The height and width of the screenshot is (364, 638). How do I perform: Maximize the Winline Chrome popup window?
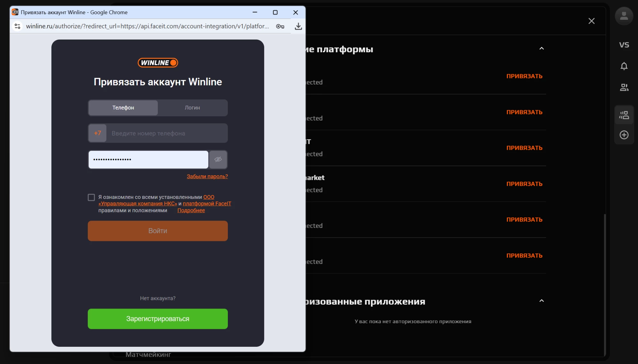point(275,12)
